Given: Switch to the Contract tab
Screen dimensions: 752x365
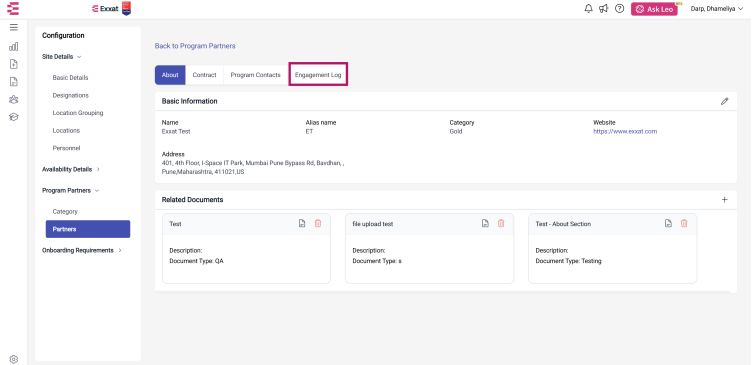Looking at the screenshot, I should point(204,75).
